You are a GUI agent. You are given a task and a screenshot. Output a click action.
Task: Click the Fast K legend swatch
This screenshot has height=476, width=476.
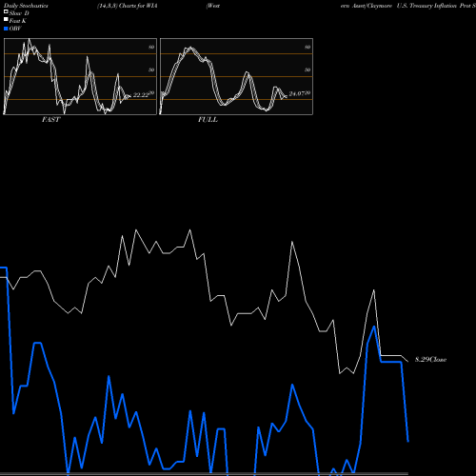[x=6, y=19]
